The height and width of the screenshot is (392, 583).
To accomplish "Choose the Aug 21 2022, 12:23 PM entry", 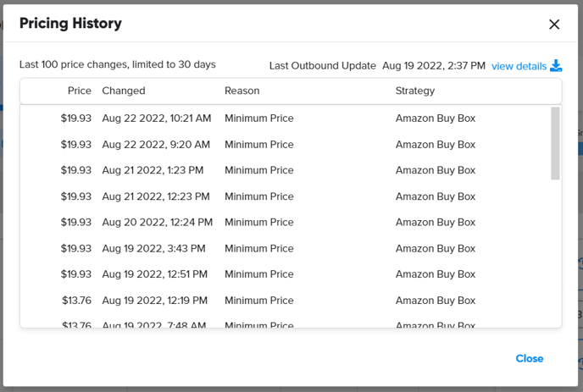I will [155, 196].
